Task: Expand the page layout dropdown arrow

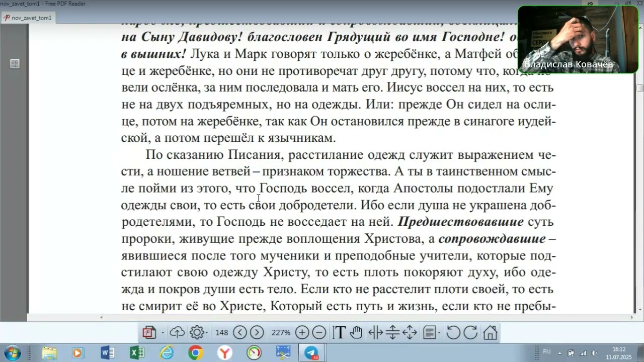Action: coord(439,333)
